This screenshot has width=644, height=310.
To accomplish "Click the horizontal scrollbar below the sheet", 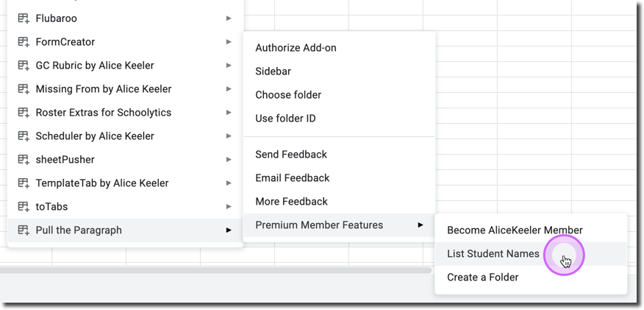I will pyautogui.click(x=215, y=270).
